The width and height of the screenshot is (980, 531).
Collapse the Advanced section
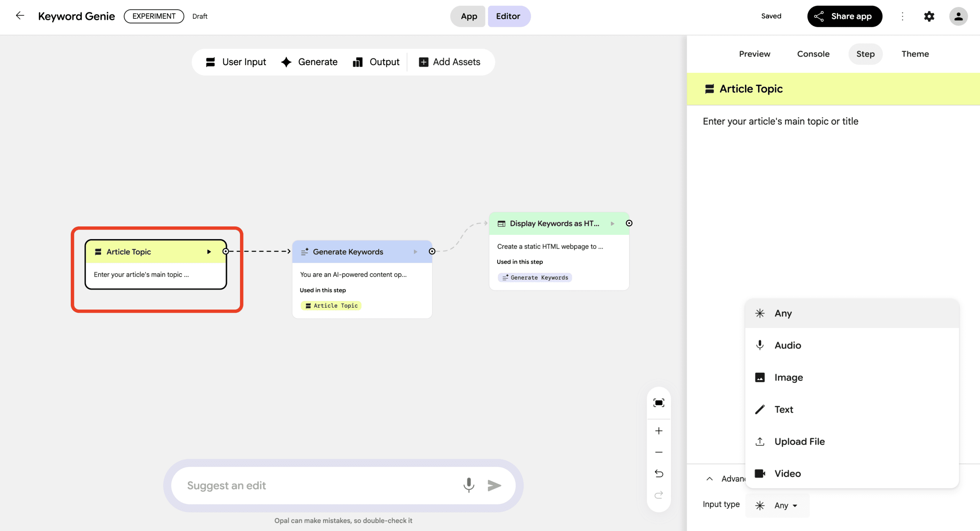[709, 479]
